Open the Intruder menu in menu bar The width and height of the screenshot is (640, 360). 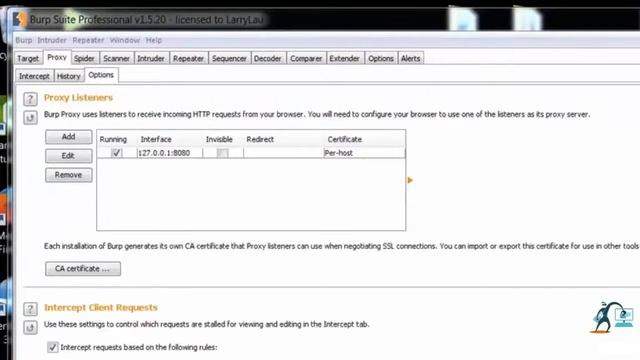pos(51,40)
